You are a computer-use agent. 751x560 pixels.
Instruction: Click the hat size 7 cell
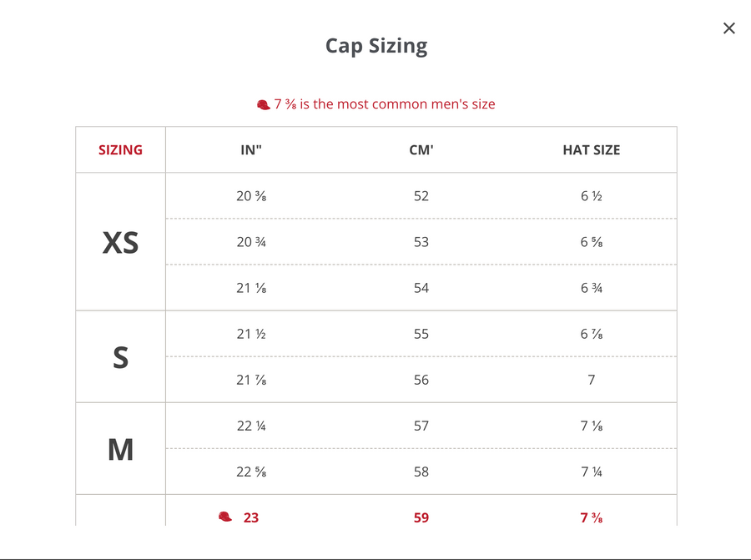pos(592,380)
